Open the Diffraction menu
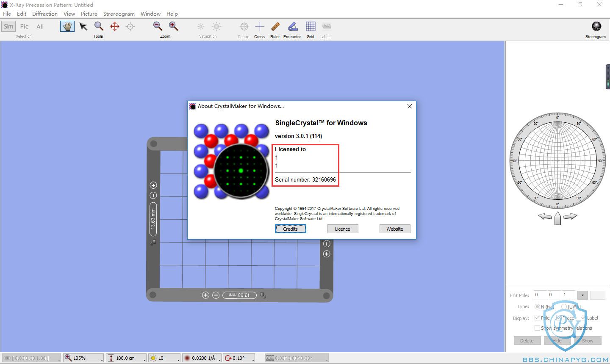 45,14
